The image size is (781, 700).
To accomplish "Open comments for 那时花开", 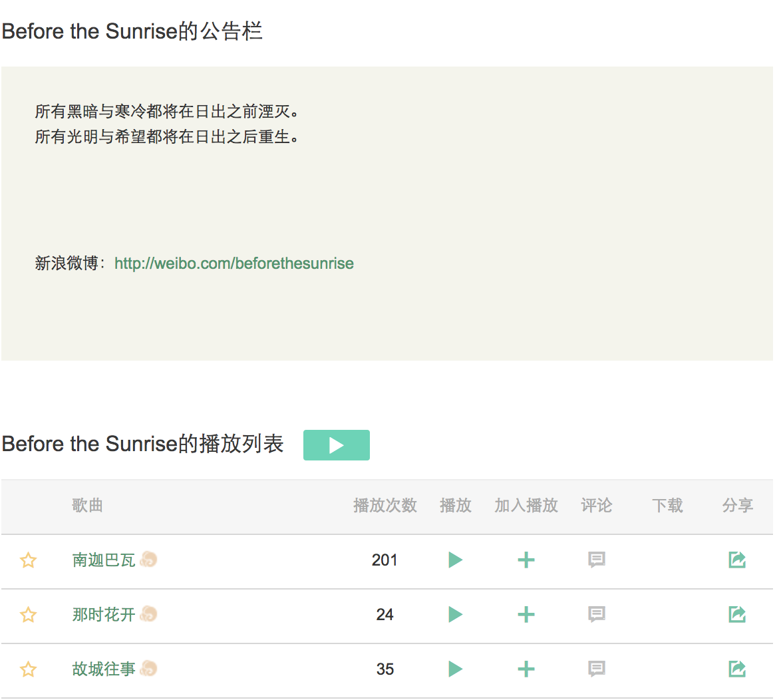I will 597,615.
